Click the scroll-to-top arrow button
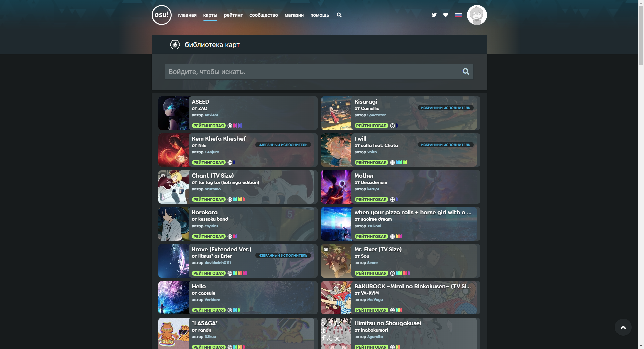The image size is (644, 349). (x=623, y=327)
